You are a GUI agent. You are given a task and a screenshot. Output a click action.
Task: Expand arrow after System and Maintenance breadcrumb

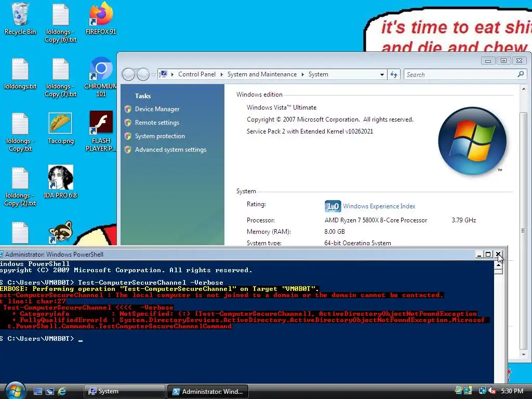[303, 74]
